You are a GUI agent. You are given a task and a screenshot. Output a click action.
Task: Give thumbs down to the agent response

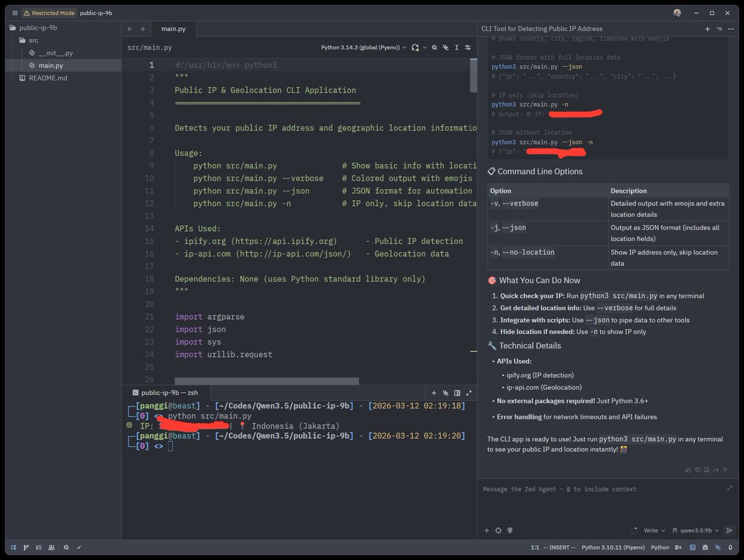pyautogui.click(x=697, y=470)
